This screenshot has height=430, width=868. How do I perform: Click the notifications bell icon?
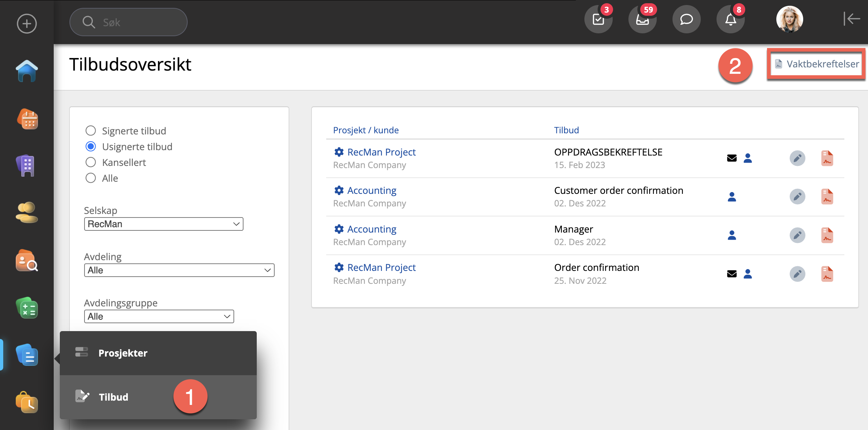tap(730, 19)
